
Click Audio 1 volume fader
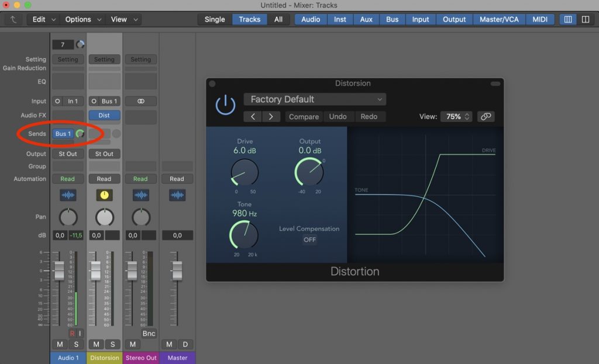pos(59,271)
